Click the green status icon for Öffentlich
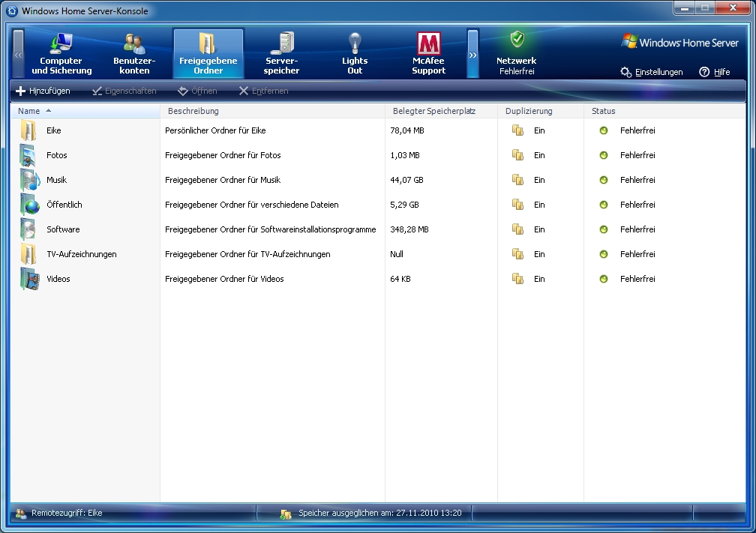The image size is (756, 533). pyautogui.click(x=604, y=205)
